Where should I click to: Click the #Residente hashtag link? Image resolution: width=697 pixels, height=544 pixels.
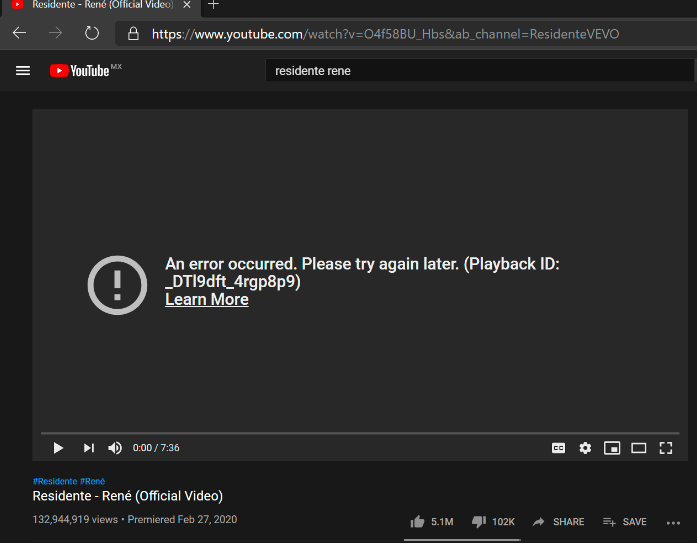(55, 481)
